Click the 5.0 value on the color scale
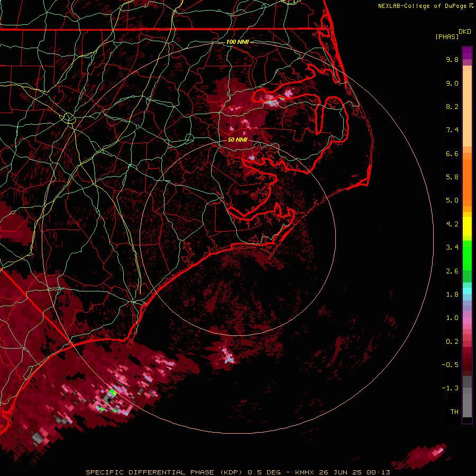Screen dimensions: 476x476 (x=452, y=200)
